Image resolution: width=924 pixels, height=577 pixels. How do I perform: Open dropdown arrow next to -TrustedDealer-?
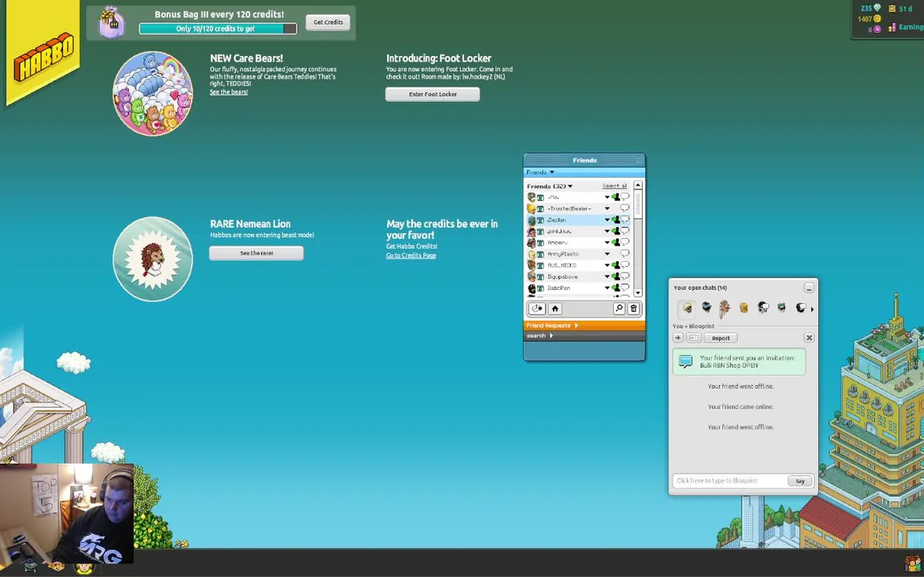pyautogui.click(x=607, y=208)
